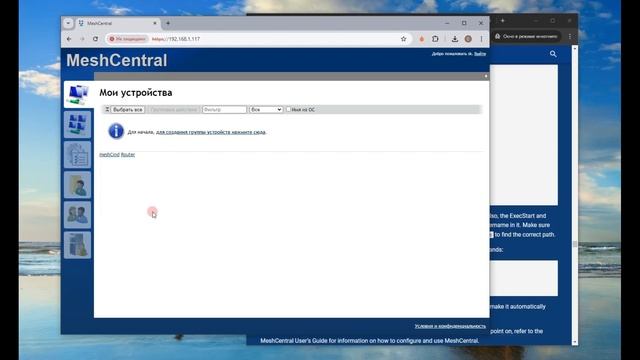Open a new tab in front browser
640x360 pixels.
pos(168,23)
